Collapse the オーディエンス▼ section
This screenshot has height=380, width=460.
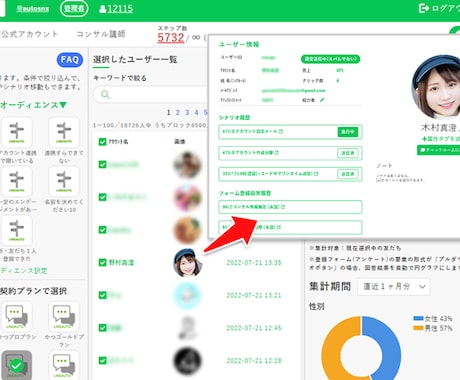click(33, 105)
